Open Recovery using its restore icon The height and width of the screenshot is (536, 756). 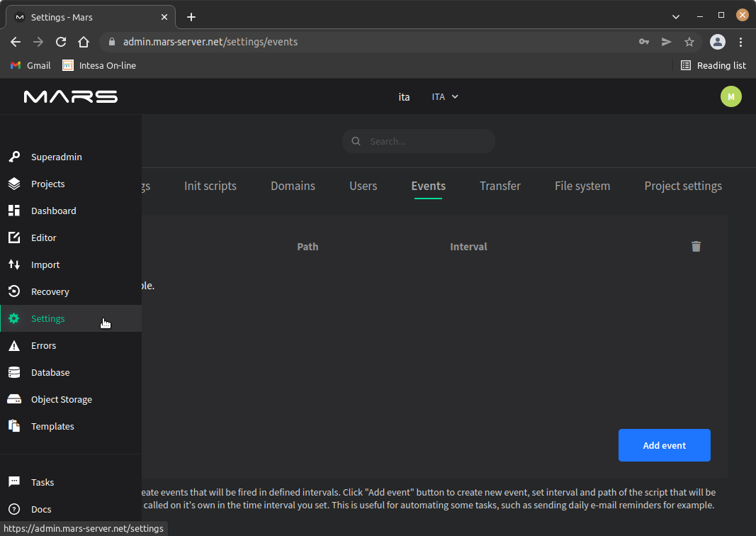[14, 291]
